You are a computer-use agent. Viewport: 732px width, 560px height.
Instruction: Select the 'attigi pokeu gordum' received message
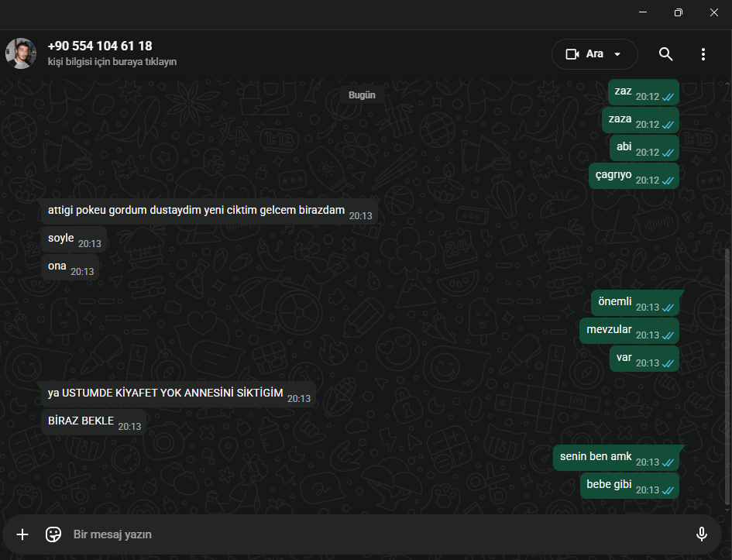[210, 211]
